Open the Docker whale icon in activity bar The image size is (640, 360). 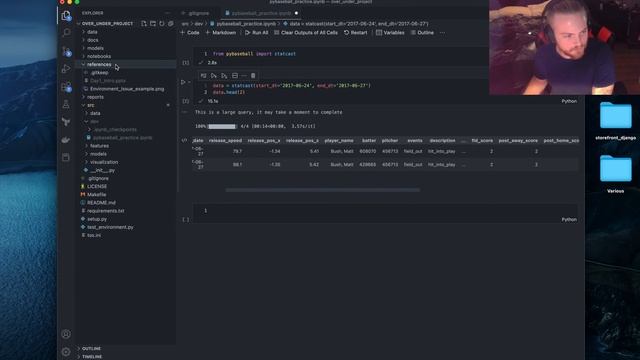(x=66, y=140)
